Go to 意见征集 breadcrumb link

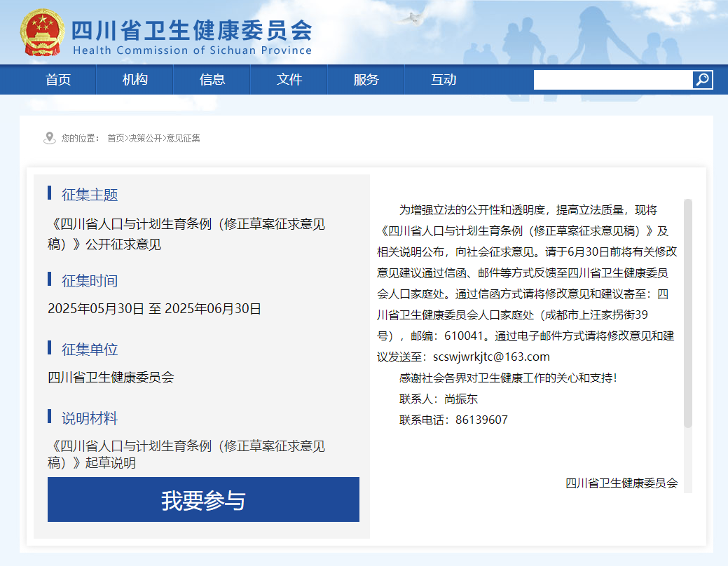point(184,138)
